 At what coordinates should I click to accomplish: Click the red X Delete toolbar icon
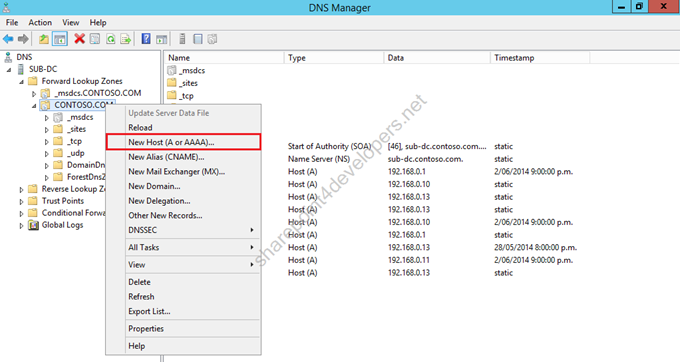click(79, 39)
